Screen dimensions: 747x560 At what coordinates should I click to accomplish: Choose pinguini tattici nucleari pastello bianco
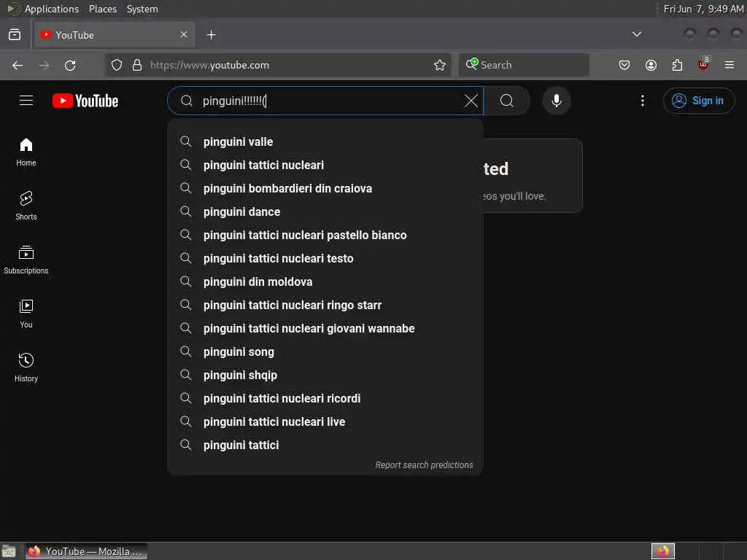coord(325,236)
